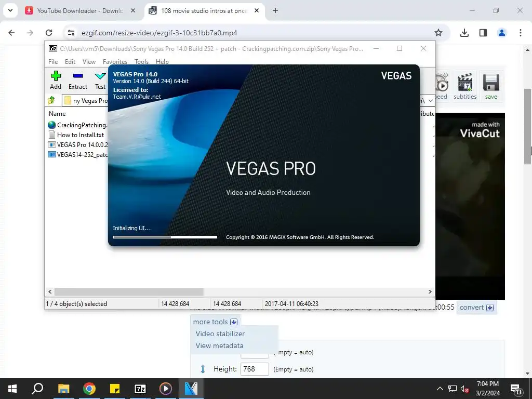Expand the more tools dropdown
This screenshot has height=399, width=532.
pos(215,322)
